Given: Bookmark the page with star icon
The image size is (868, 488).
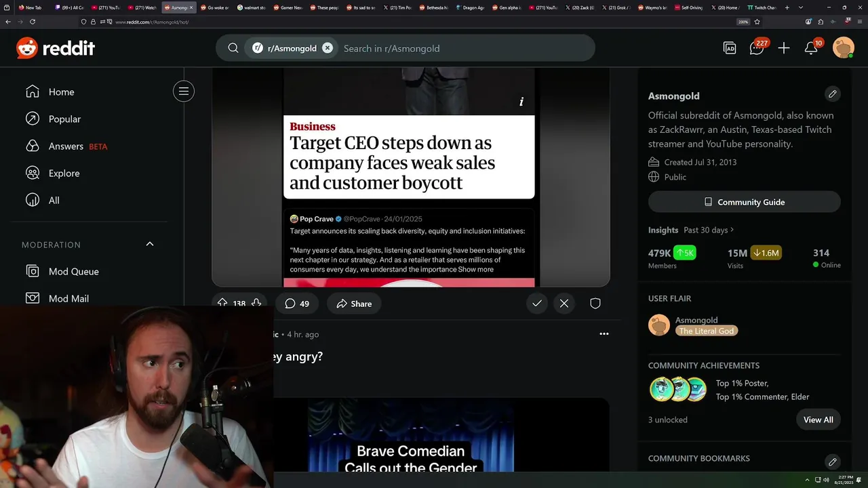Looking at the screenshot, I should [x=757, y=22].
